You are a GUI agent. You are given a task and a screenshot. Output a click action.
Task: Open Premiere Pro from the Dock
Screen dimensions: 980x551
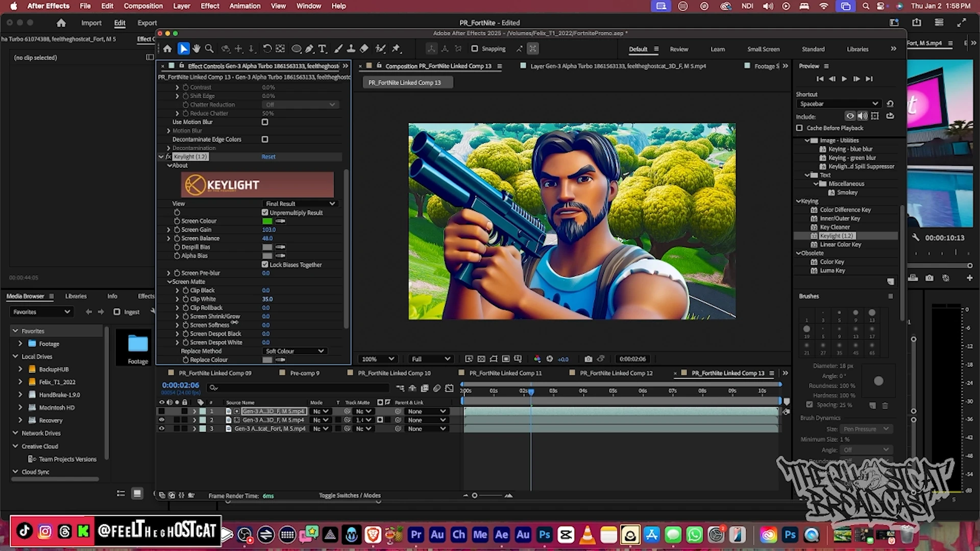[416, 535]
